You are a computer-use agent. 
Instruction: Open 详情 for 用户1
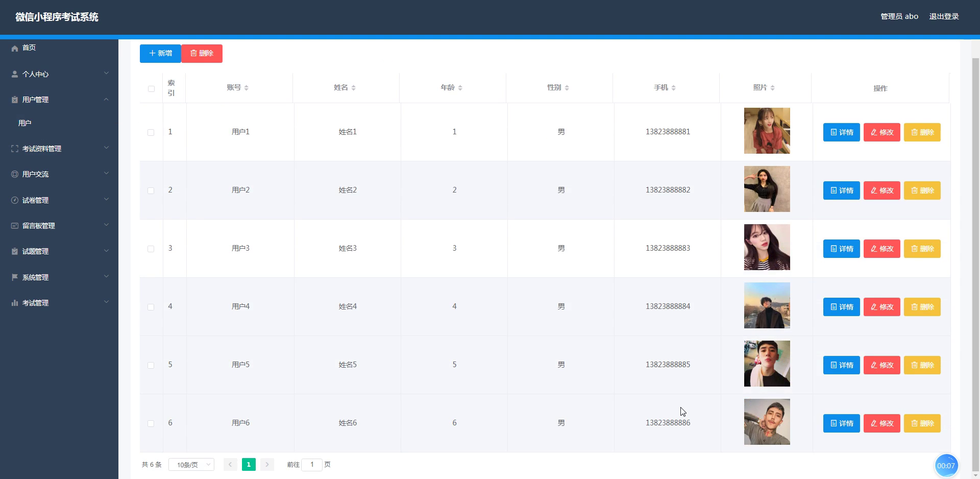(841, 132)
